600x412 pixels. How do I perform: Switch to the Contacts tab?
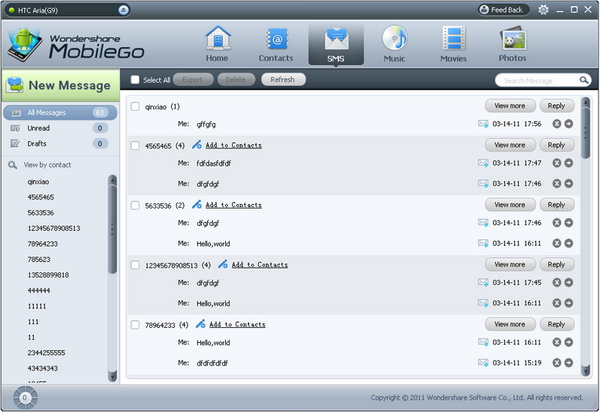276,44
